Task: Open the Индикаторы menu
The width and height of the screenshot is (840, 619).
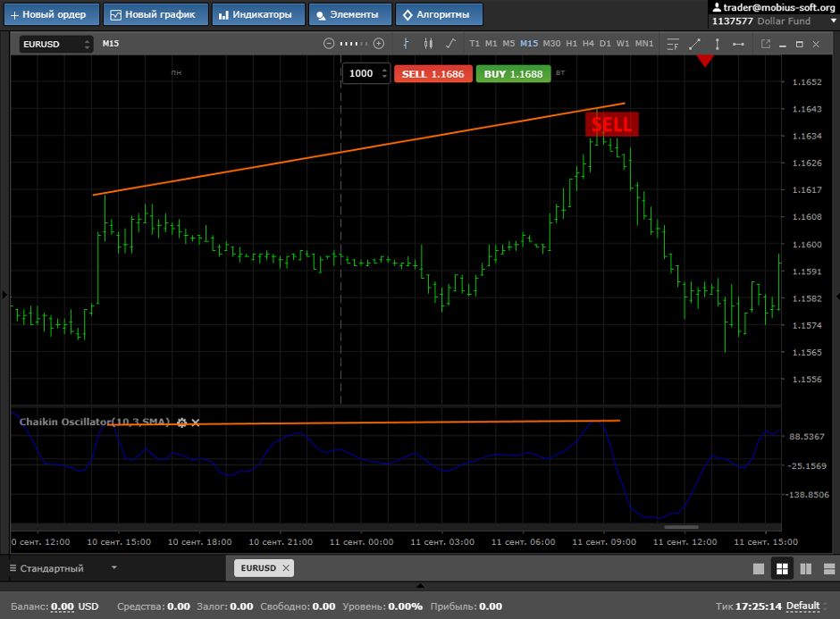Action: click(x=258, y=14)
